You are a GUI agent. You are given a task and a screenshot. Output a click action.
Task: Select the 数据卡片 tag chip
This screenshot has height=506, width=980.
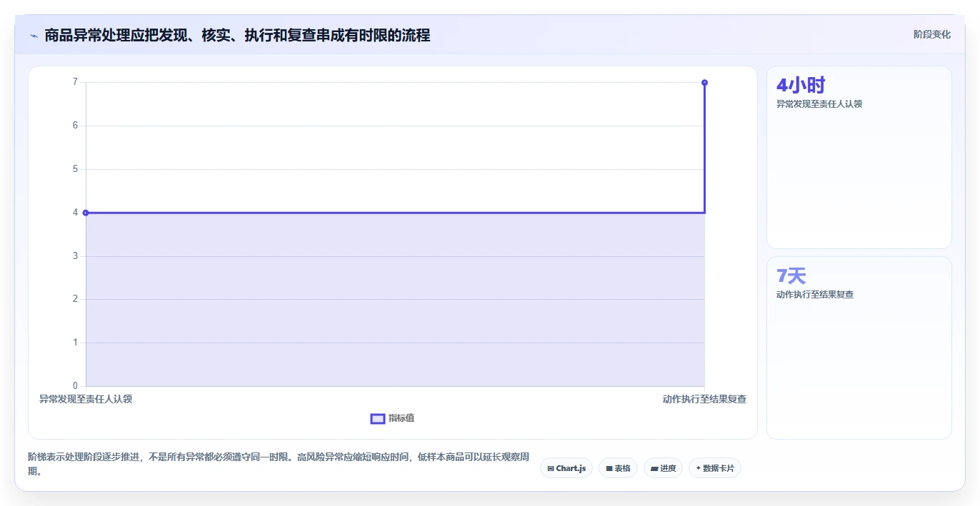point(715,468)
